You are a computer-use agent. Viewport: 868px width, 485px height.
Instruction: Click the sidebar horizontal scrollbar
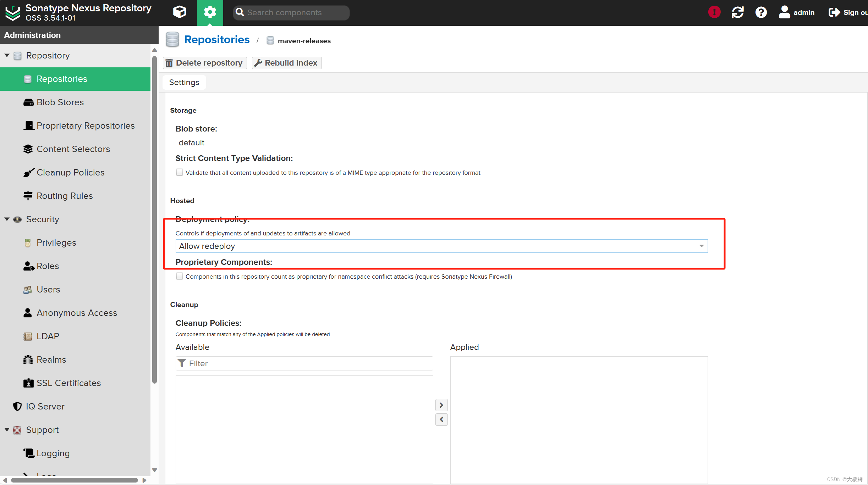[x=74, y=480]
